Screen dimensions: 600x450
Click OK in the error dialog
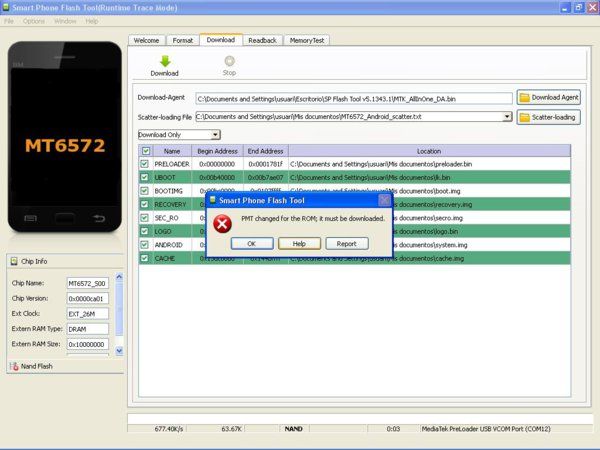252,244
